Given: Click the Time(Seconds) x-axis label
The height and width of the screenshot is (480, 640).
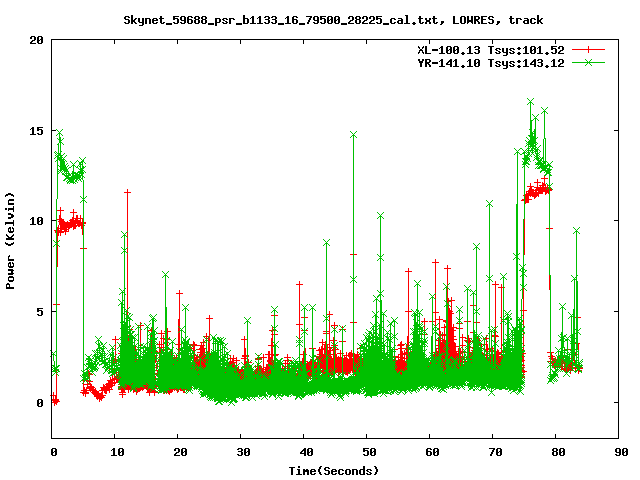Looking at the screenshot, I should tap(333, 471).
